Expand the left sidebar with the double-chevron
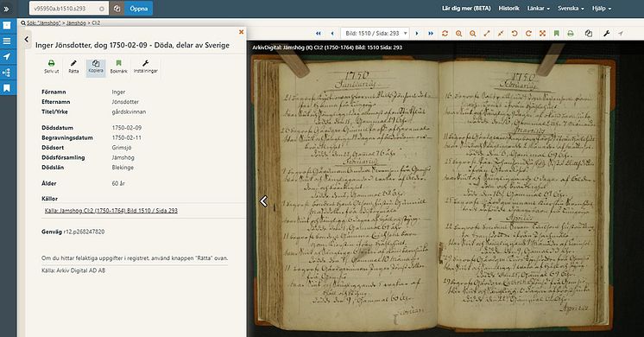 pos(7,9)
